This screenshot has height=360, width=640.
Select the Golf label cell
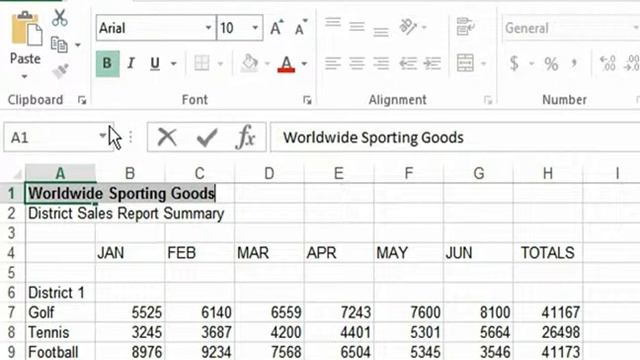(60, 313)
